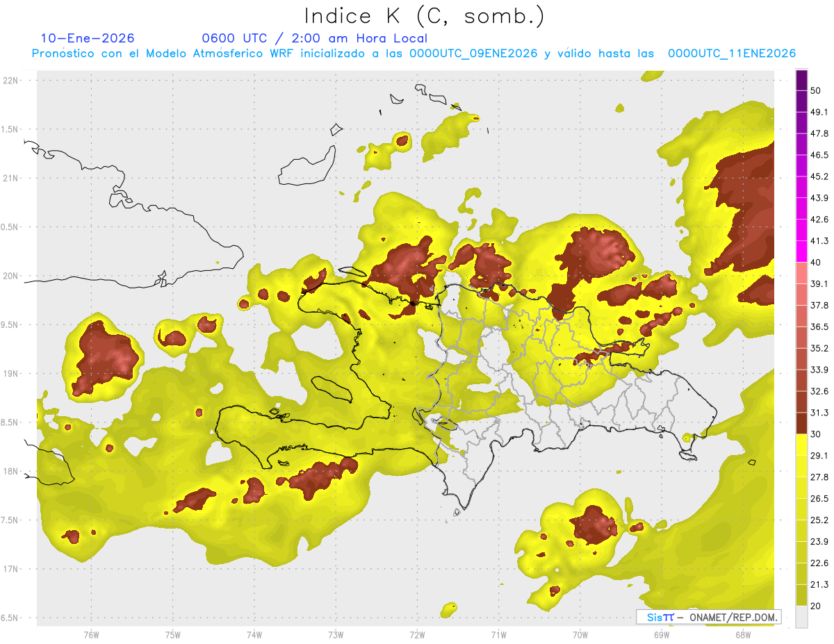834x644 pixels.
Task: Click the '18N' latitude label
Action: pos(12,471)
